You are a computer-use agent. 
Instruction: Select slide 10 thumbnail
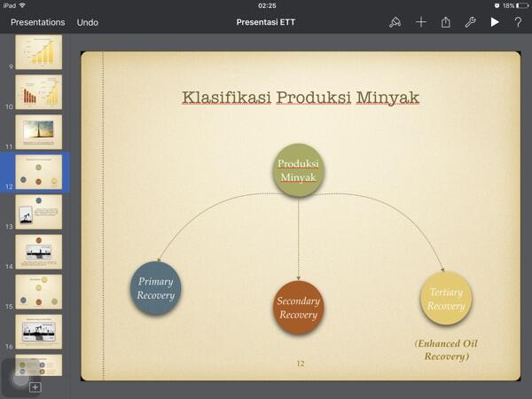pyautogui.click(x=39, y=92)
